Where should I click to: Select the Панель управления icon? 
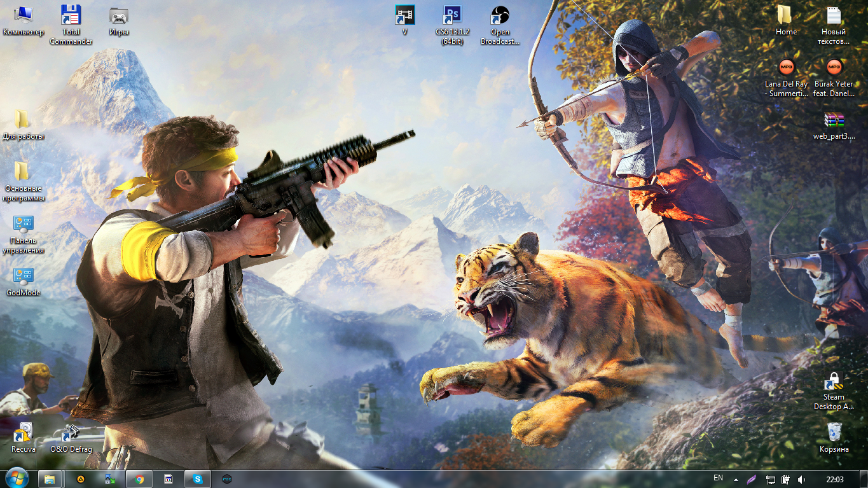[23, 233]
